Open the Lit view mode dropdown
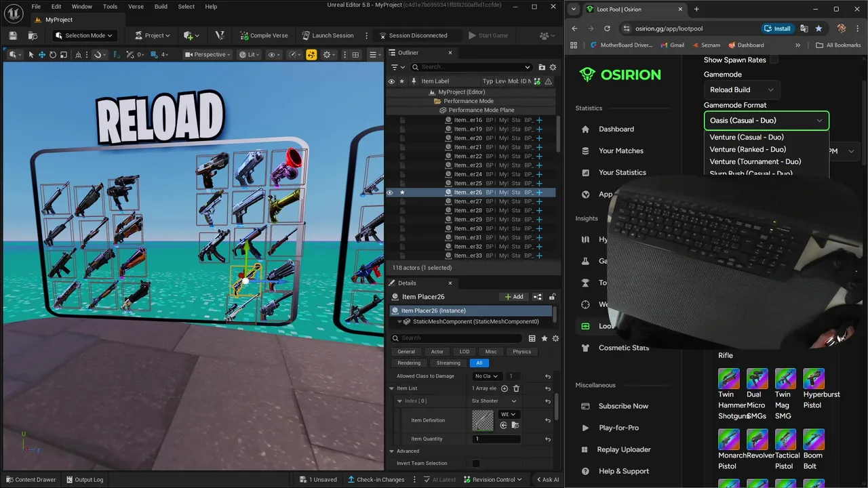This screenshot has height=488, width=868. point(250,54)
